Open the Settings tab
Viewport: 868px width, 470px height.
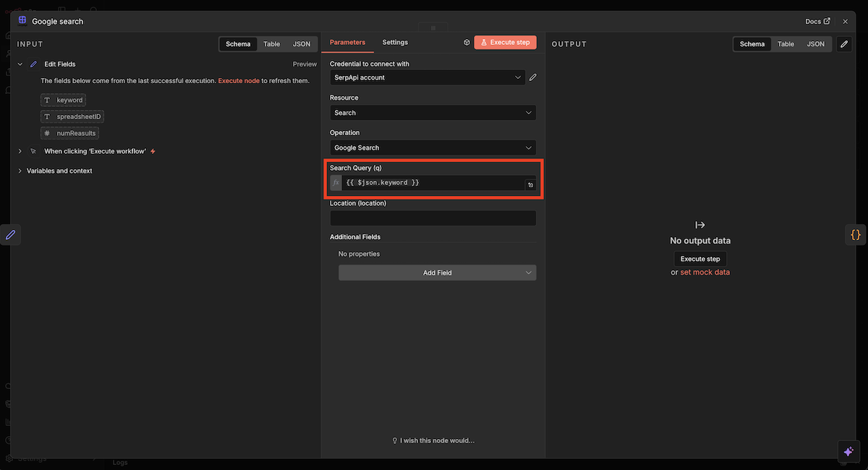pyautogui.click(x=395, y=43)
